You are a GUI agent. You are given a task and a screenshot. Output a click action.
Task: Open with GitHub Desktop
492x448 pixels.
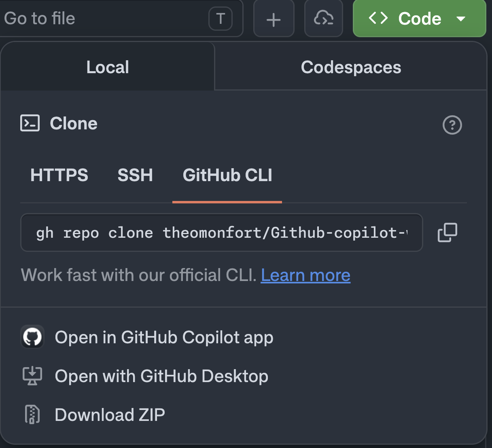[161, 376]
